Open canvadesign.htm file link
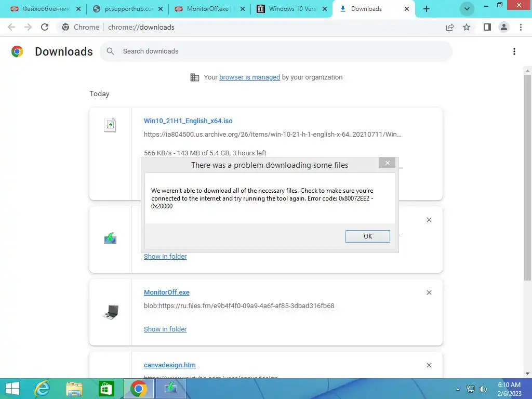This screenshot has height=399, width=532. pos(170,365)
